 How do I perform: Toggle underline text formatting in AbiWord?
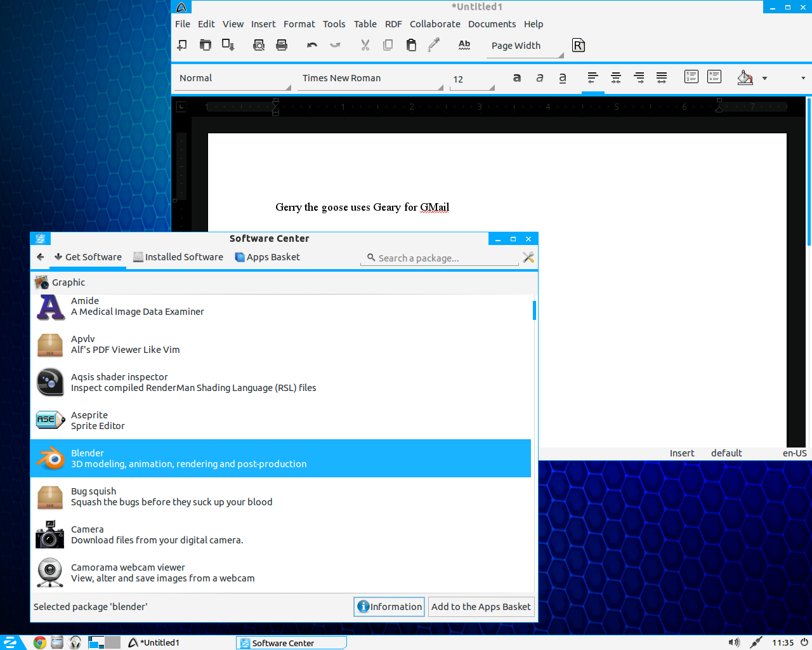tap(563, 78)
